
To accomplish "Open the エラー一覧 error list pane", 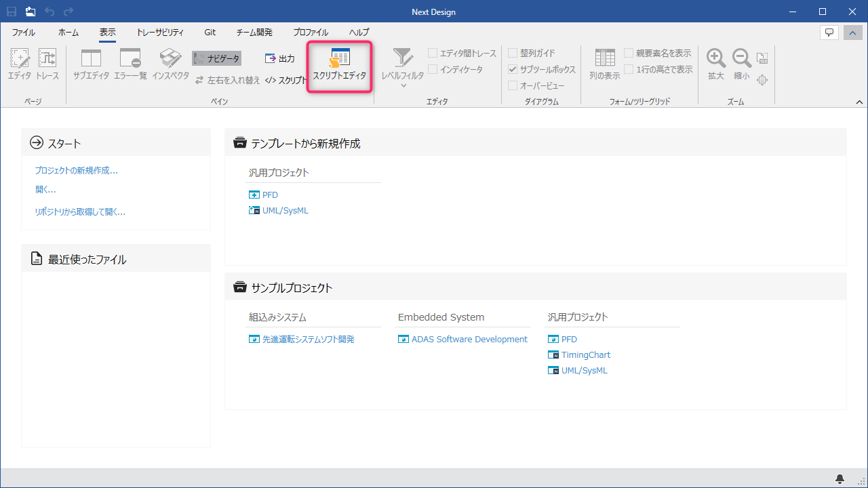I will 130,66.
